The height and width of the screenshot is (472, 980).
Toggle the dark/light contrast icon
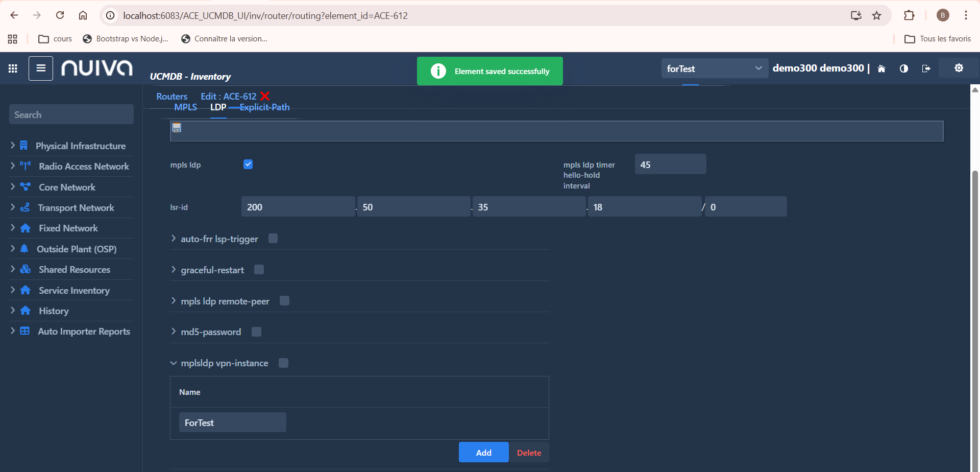(x=904, y=68)
